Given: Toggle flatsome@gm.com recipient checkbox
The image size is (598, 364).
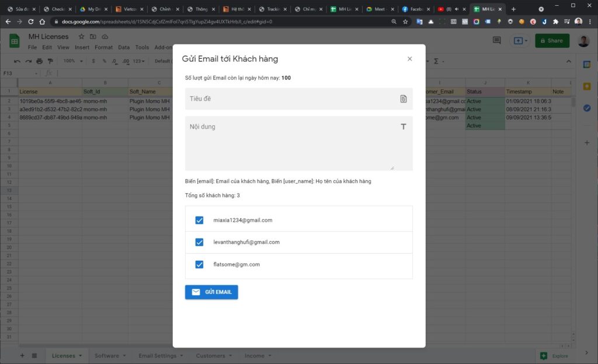Looking at the screenshot, I should 199,264.
